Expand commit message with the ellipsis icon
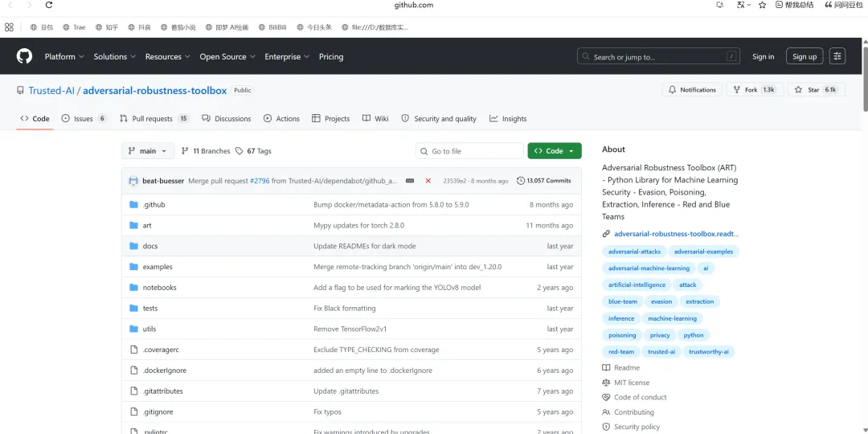Screen dimensions: 868x434 coord(410,181)
